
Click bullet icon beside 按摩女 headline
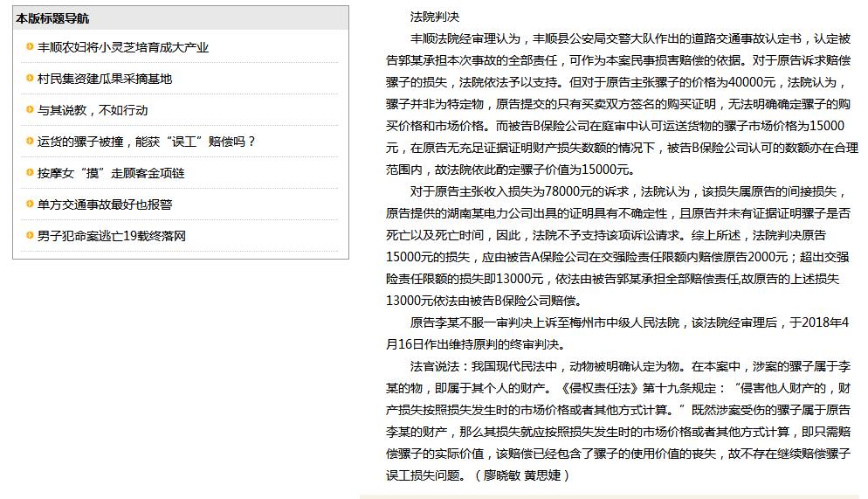click(x=30, y=172)
